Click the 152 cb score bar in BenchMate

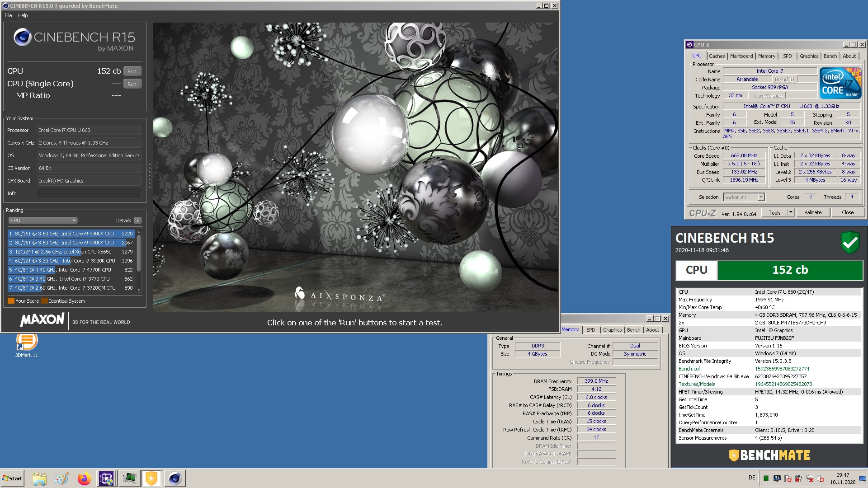tap(790, 270)
